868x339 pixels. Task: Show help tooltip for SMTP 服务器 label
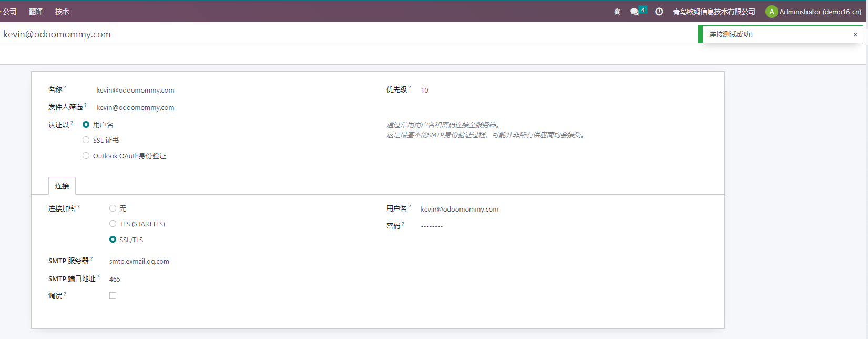point(91,258)
